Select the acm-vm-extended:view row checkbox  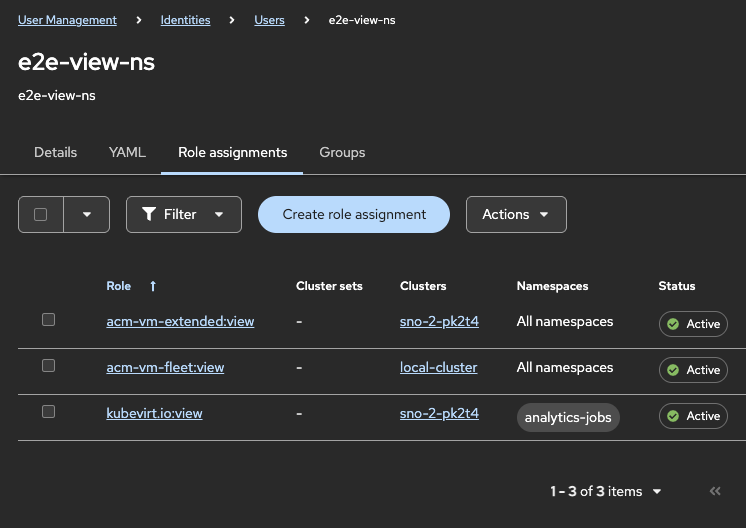[48, 320]
